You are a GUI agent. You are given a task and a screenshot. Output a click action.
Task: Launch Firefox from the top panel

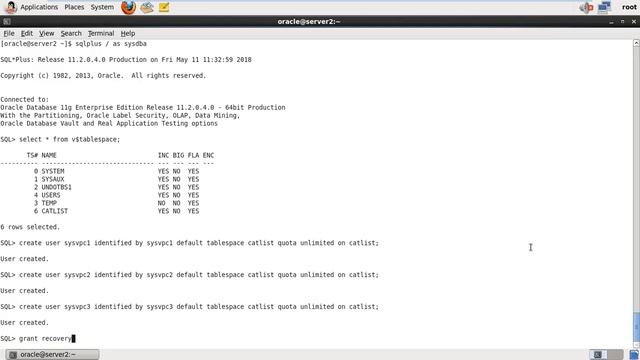click(x=128, y=7)
